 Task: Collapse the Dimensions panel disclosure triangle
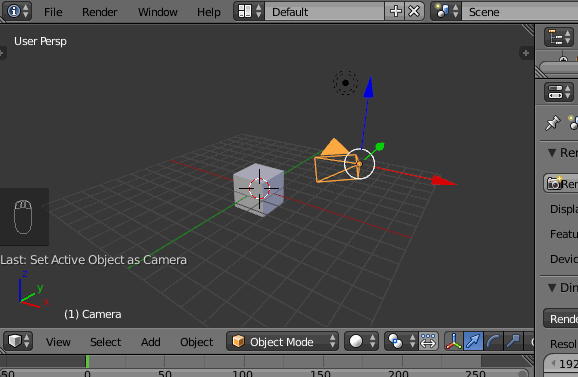pyautogui.click(x=552, y=287)
